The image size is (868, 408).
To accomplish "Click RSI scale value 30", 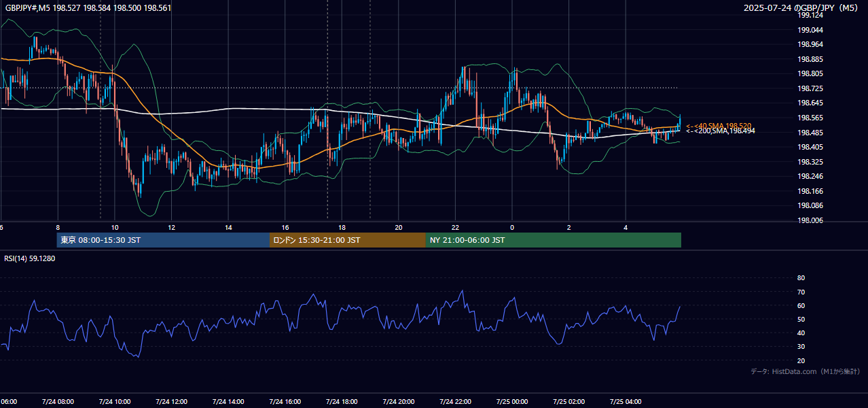I will point(801,347).
